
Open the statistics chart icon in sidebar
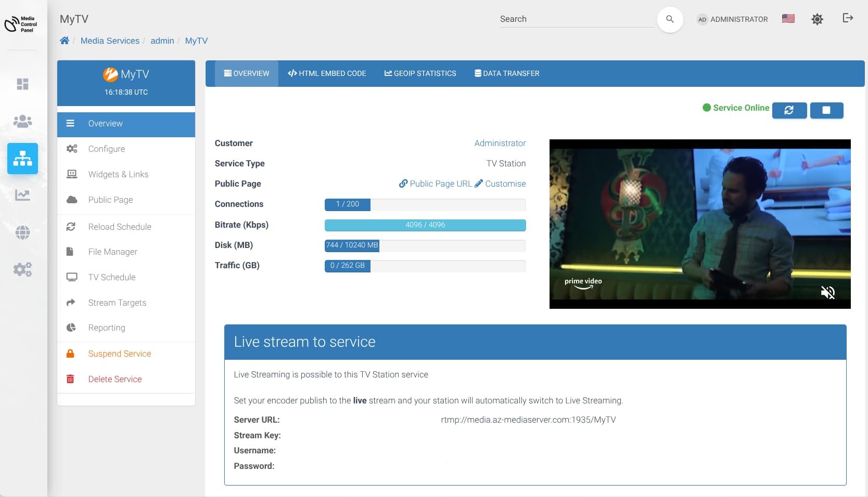pos(22,195)
